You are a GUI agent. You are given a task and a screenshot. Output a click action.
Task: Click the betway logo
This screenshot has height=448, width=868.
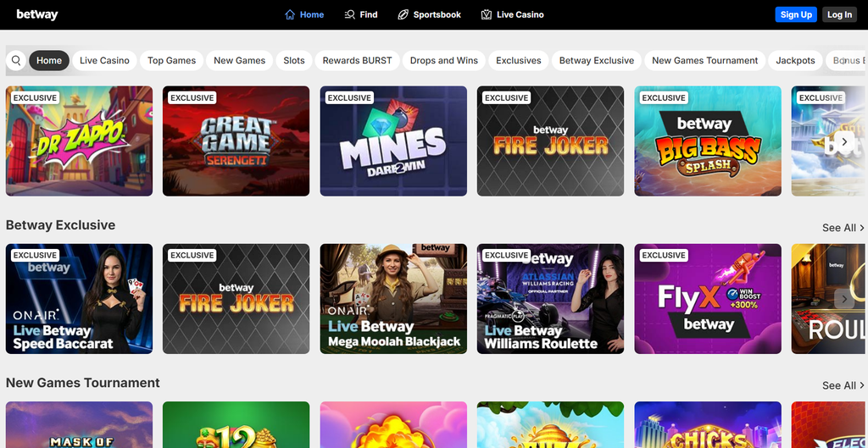pyautogui.click(x=37, y=14)
